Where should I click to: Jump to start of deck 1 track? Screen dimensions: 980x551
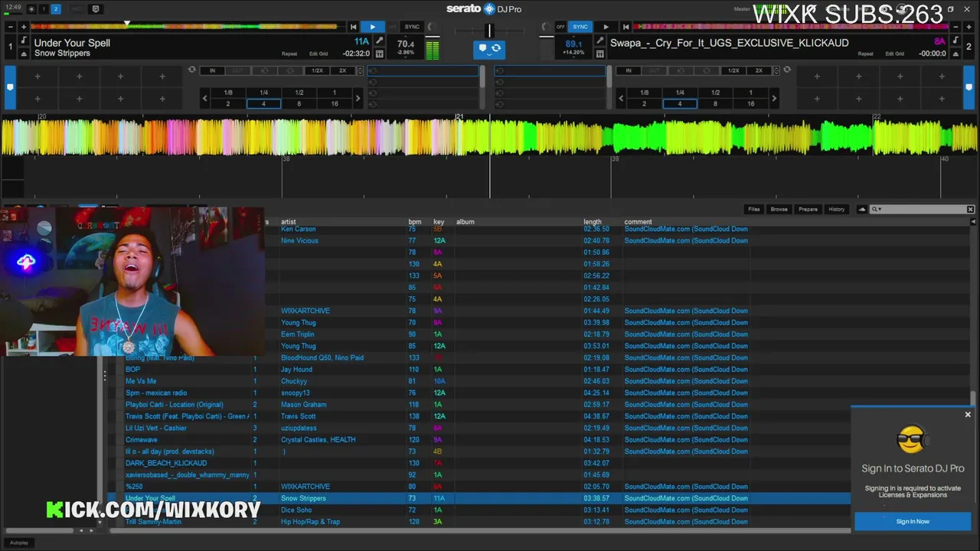[x=353, y=27]
